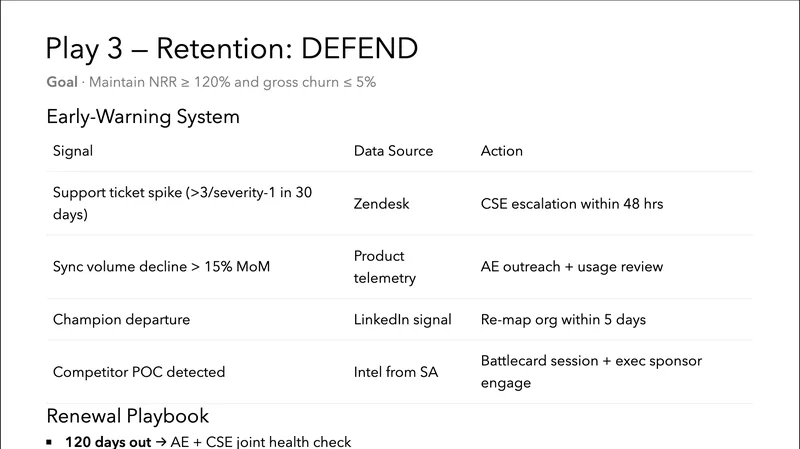Click the "Re-map org within 5 days" cell
Image resolution: width=800 pixels, height=449 pixels.
(x=563, y=320)
